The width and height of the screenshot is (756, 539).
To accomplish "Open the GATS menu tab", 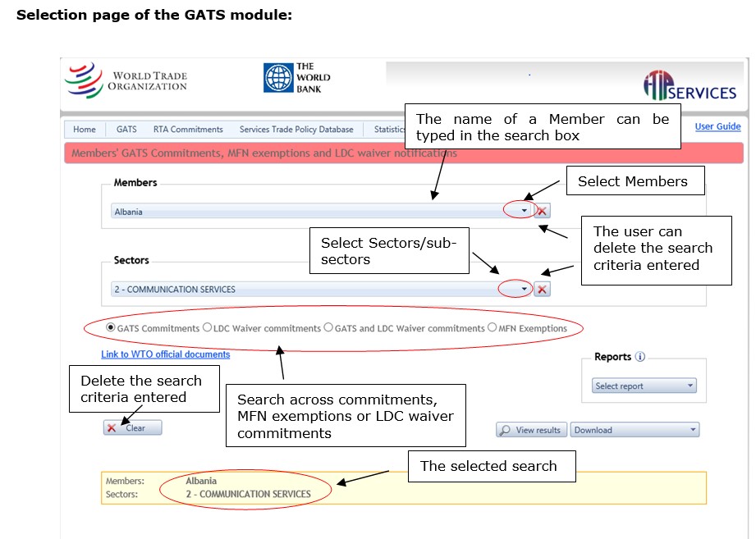I will pyautogui.click(x=126, y=129).
